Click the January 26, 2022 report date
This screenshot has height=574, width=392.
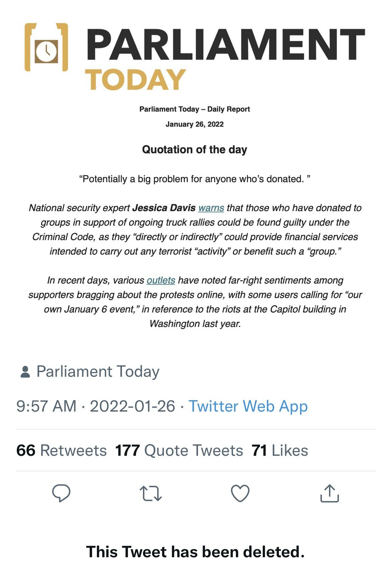[195, 124]
